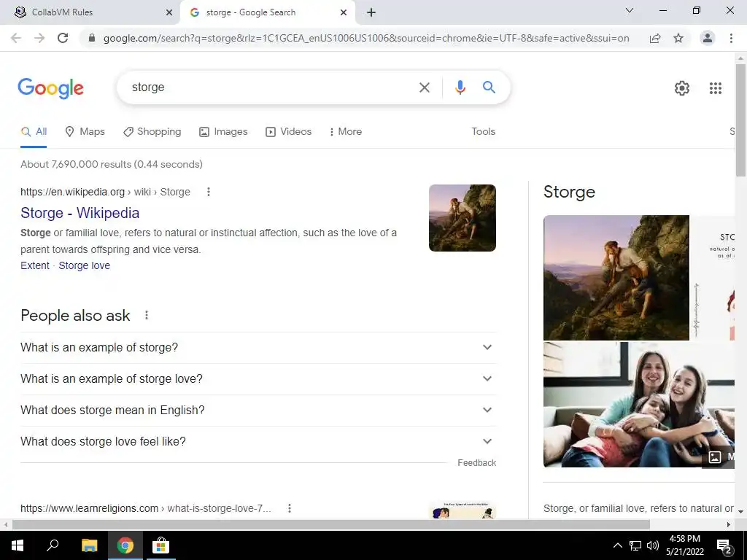
Task: Click the Google logo
Action: click(50, 88)
